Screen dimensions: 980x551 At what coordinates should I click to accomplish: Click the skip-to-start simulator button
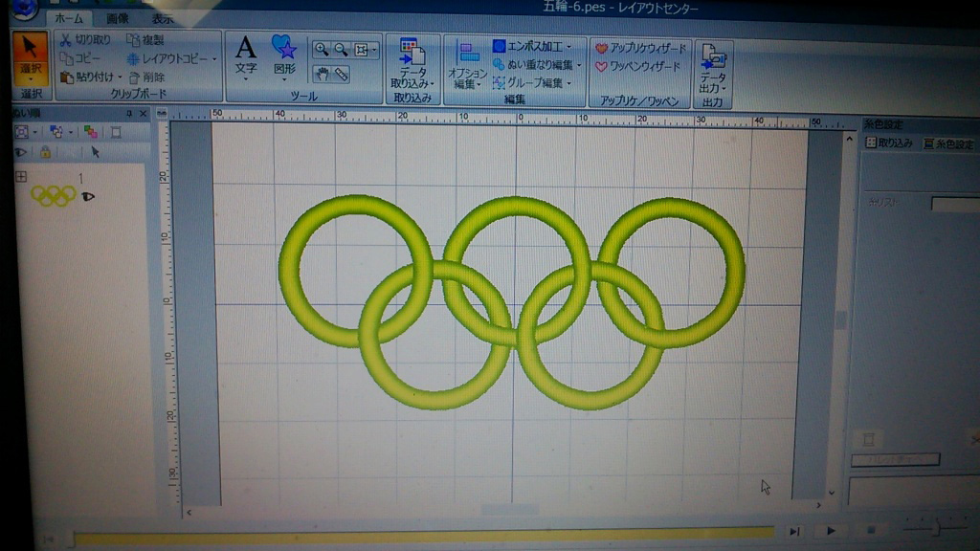tap(48, 539)
